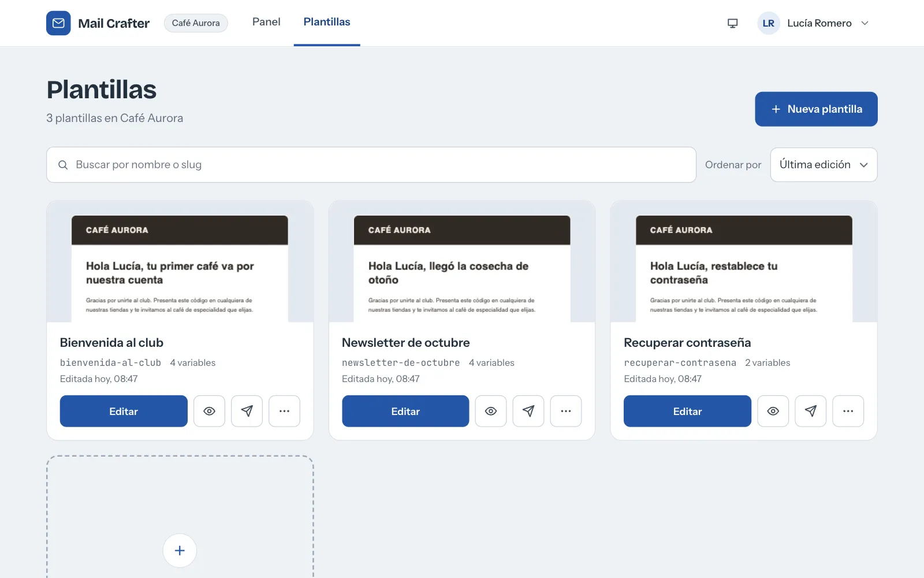Viewport: 924px width, 578px height.
Task: Open more options for Bienvenida al club
Action: coord(284,411)
